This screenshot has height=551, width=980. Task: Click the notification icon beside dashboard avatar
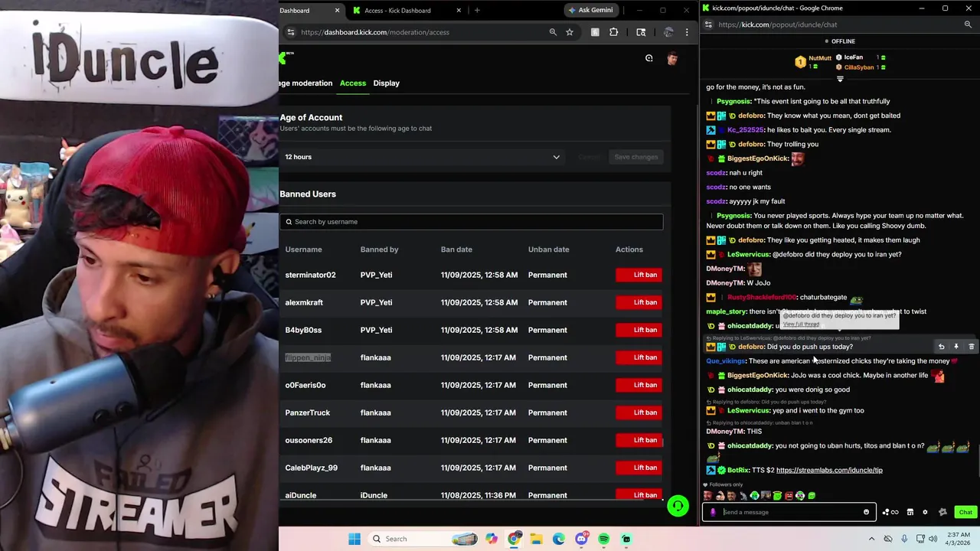click(x=649, y=58)
